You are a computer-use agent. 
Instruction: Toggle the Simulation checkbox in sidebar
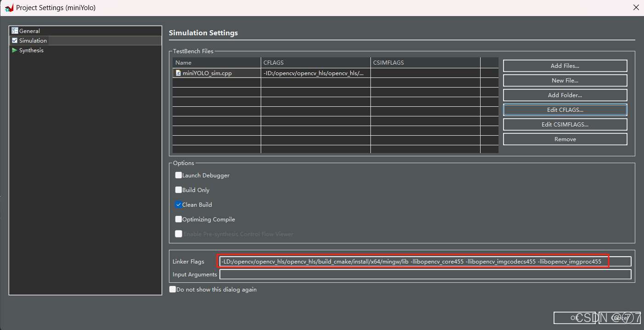(14, 40)
